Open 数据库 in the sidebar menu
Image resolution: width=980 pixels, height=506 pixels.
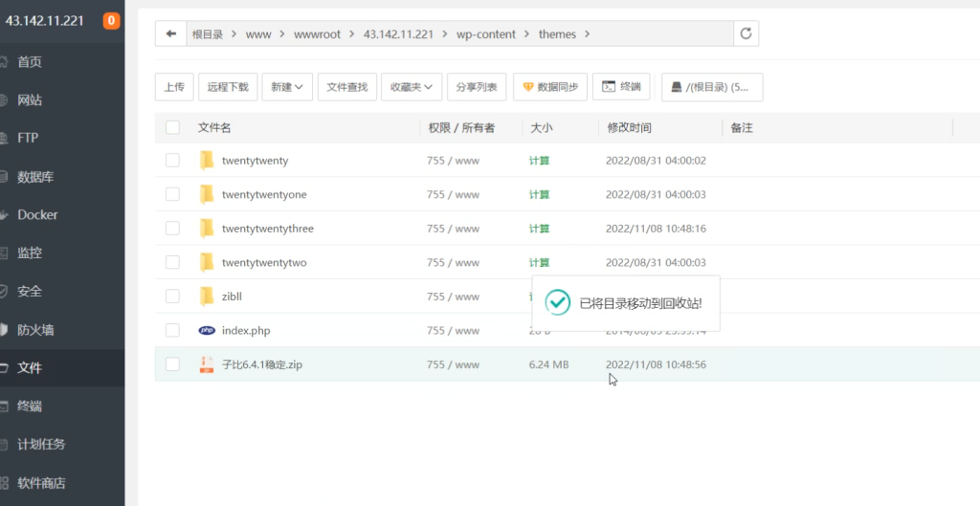[x=35, y=176]
